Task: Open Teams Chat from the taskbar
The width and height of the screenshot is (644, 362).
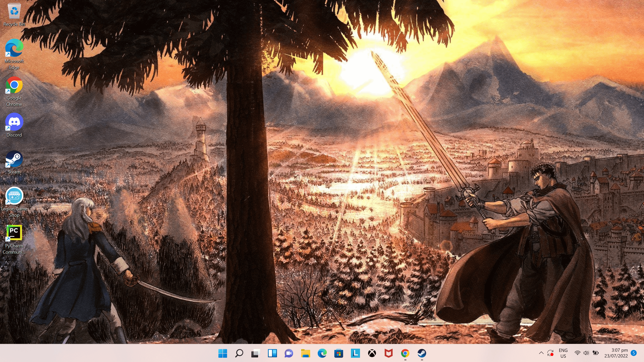Action: (x=289, y=353)
